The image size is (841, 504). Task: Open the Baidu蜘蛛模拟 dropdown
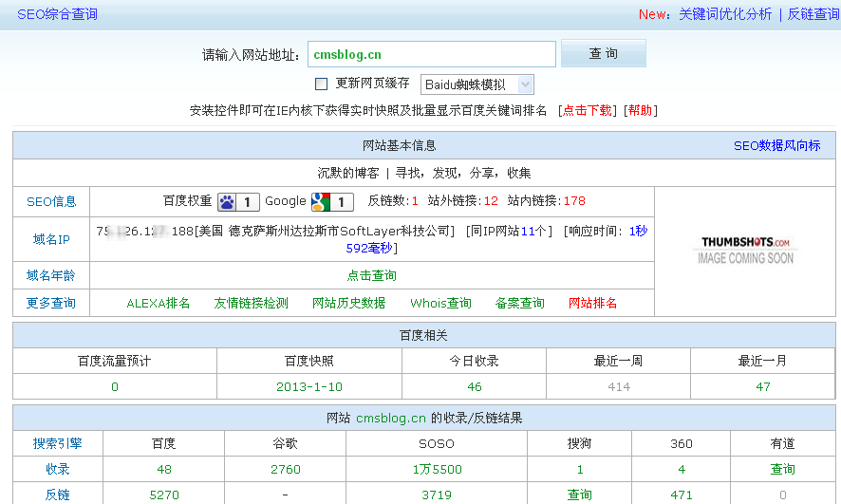tap(477, 84)
